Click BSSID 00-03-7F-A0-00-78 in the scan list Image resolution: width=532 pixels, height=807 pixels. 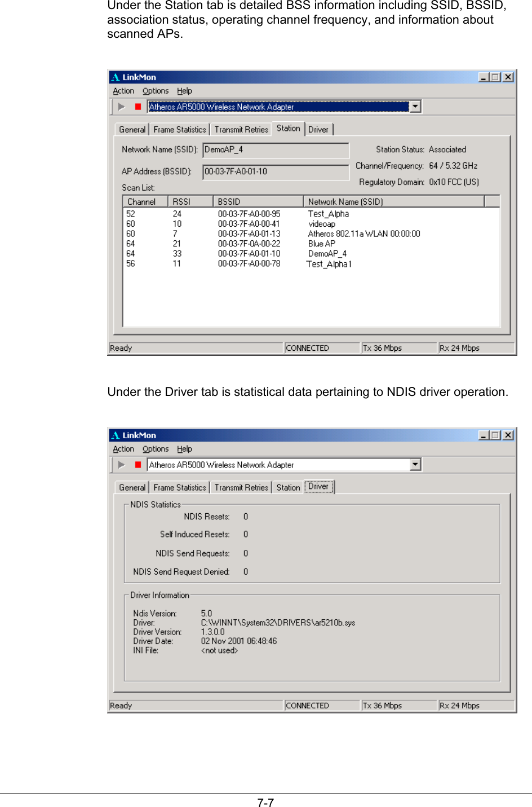(x=249, y=263)
